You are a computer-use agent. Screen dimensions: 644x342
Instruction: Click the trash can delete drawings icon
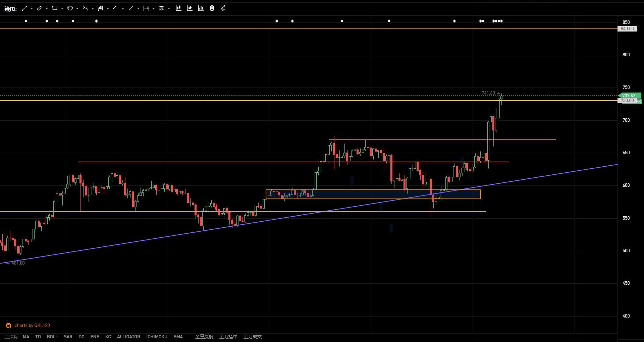click(212, 8)
